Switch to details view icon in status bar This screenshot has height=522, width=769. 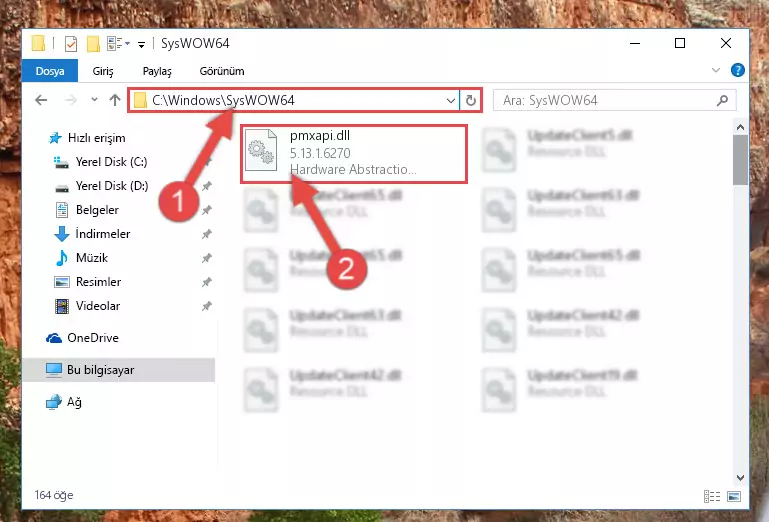[x=712, y=496]
